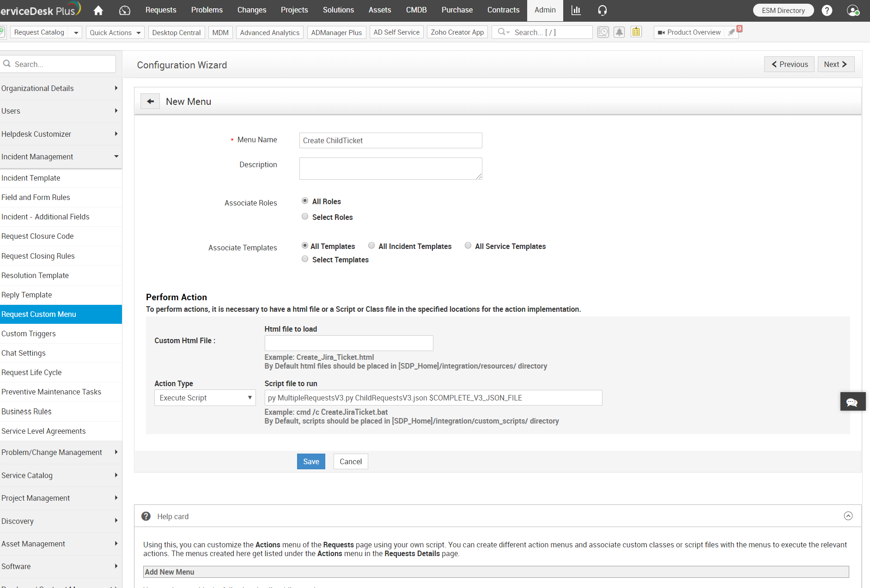
Task: Open the Quick Actions dropdown
Action: pyautogui.click(x=115, y=32)
